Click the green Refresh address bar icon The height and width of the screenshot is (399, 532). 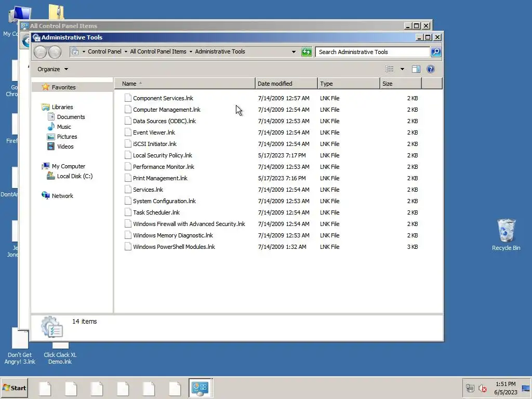(307, 52)
